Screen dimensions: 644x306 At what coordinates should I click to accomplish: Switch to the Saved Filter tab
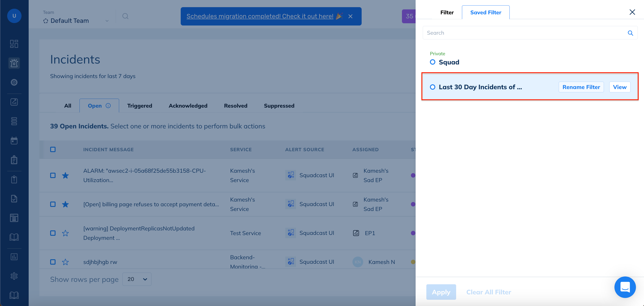486,12
